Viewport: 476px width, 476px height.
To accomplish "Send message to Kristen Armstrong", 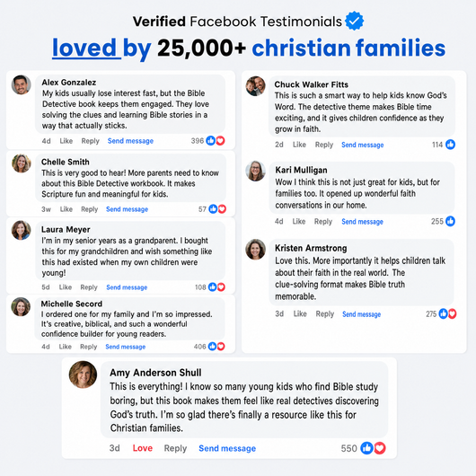I will (362, 314).
